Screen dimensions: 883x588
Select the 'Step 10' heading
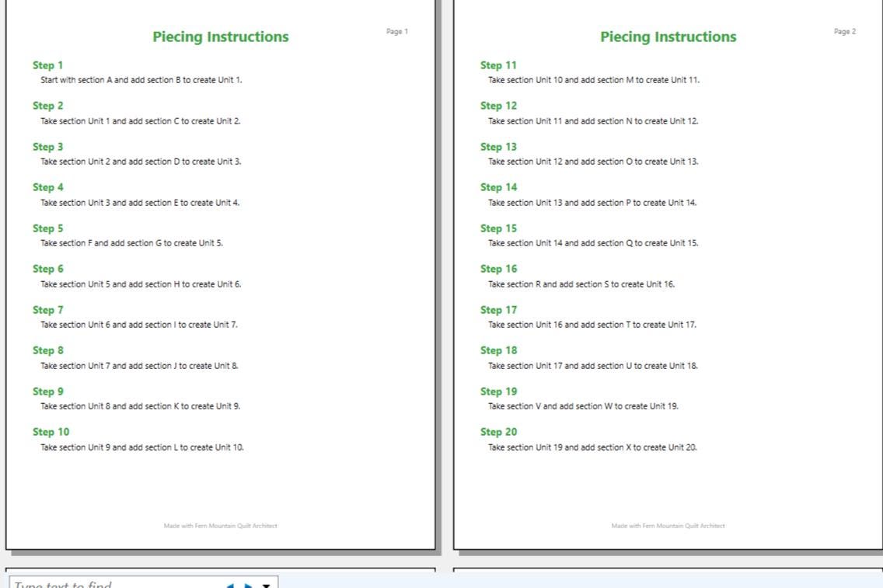(51, 432)
